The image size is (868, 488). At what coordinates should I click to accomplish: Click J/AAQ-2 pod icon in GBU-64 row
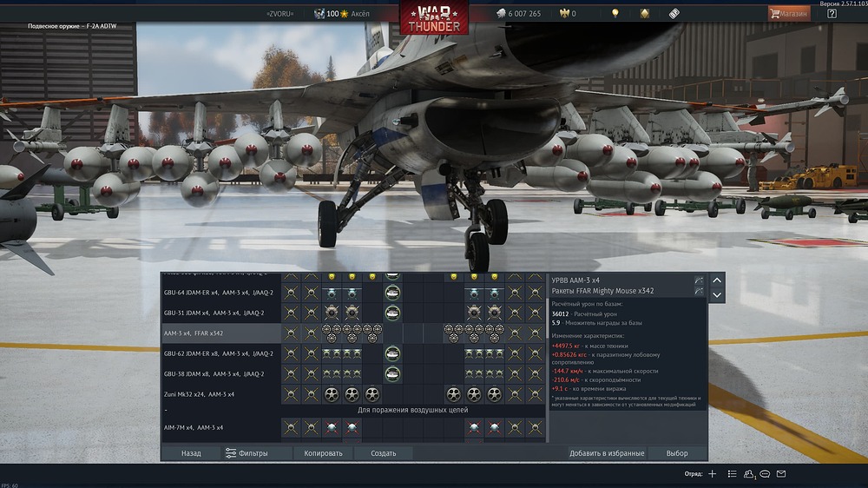[x=392, y=293]
